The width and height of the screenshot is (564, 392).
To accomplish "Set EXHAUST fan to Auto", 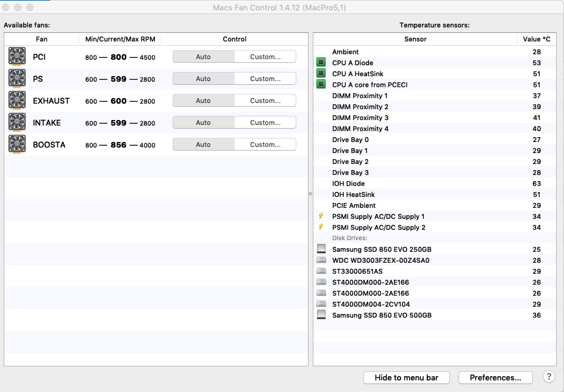I will click(x=203, y=101).
